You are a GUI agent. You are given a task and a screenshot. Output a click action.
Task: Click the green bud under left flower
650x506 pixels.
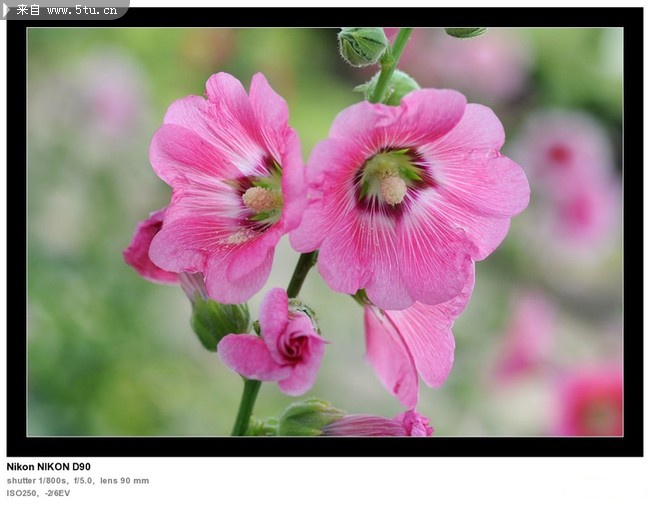217,320
